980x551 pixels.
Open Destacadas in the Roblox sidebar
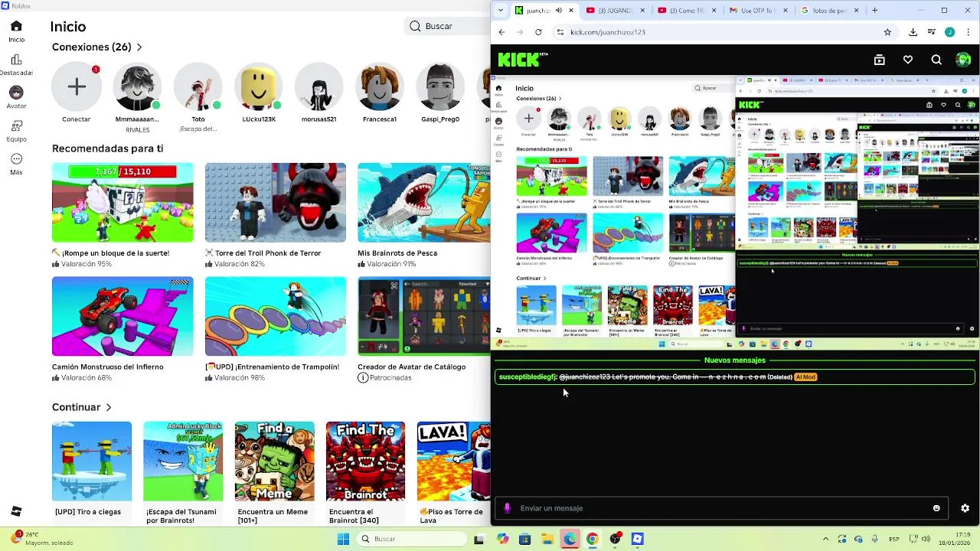16,65
